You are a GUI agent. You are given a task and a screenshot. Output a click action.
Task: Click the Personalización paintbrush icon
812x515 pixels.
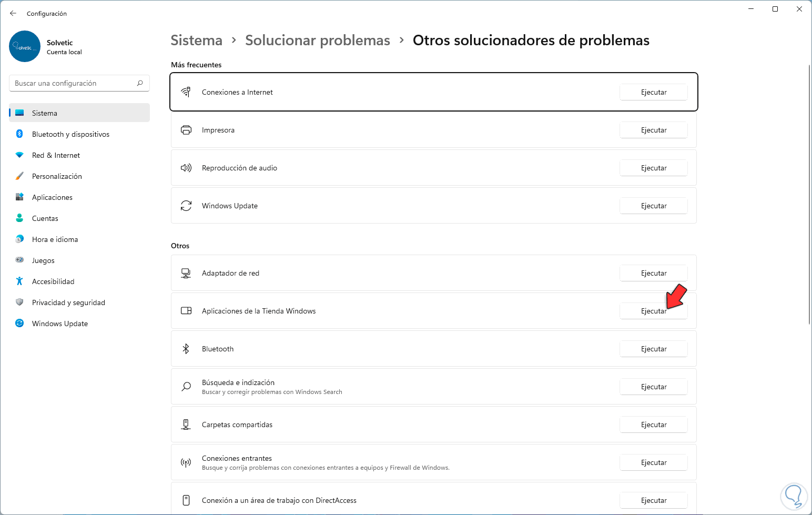coord(19,176)
